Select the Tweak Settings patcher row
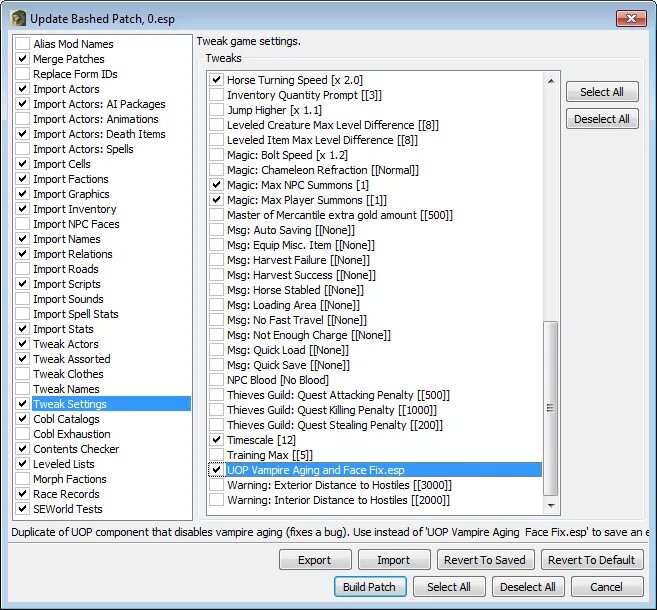Image resolution: width=657 pixels, height=610 pixels. 111,404
